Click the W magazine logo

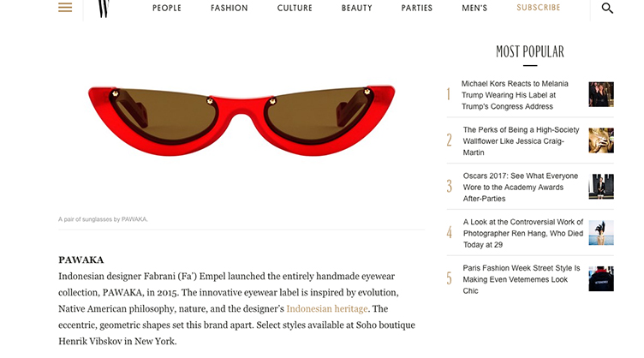click(x=104, y=9)
